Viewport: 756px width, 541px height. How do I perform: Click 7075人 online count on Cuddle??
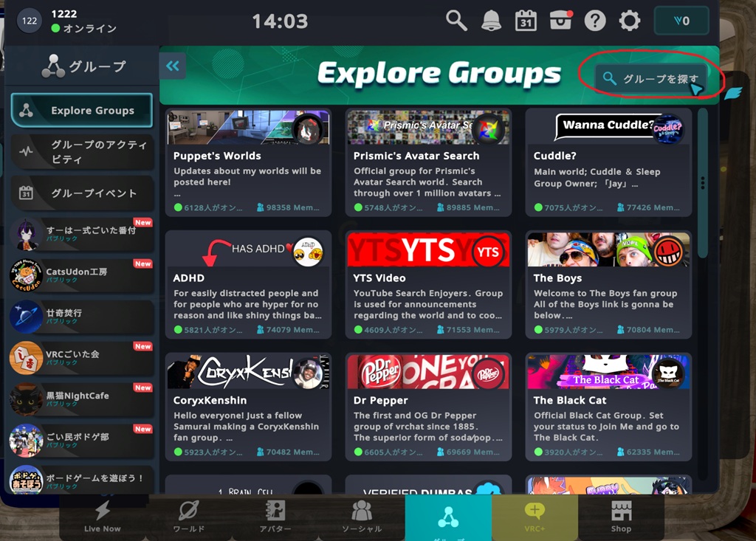click(569, 207)
